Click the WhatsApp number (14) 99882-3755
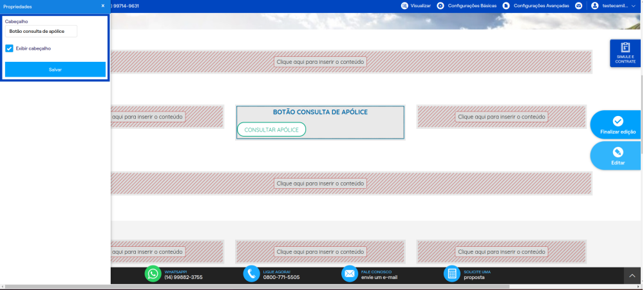644x290 pixels. [x=183, y=277]
